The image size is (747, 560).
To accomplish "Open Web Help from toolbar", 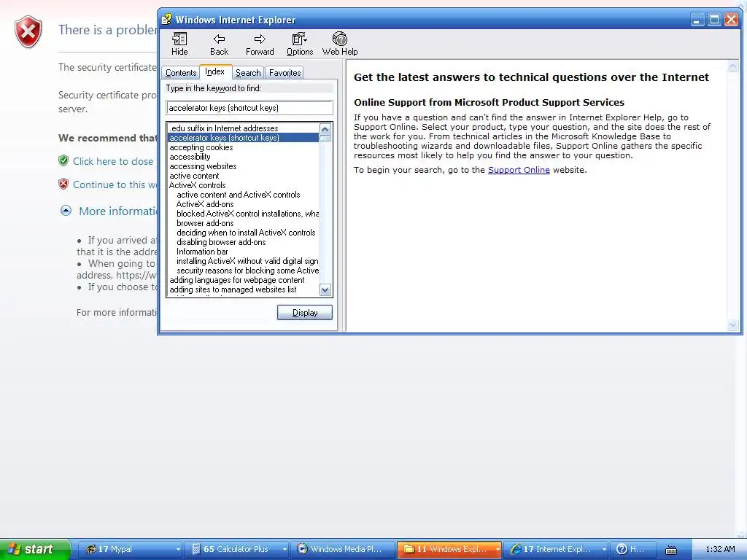I will pos(340,44).
